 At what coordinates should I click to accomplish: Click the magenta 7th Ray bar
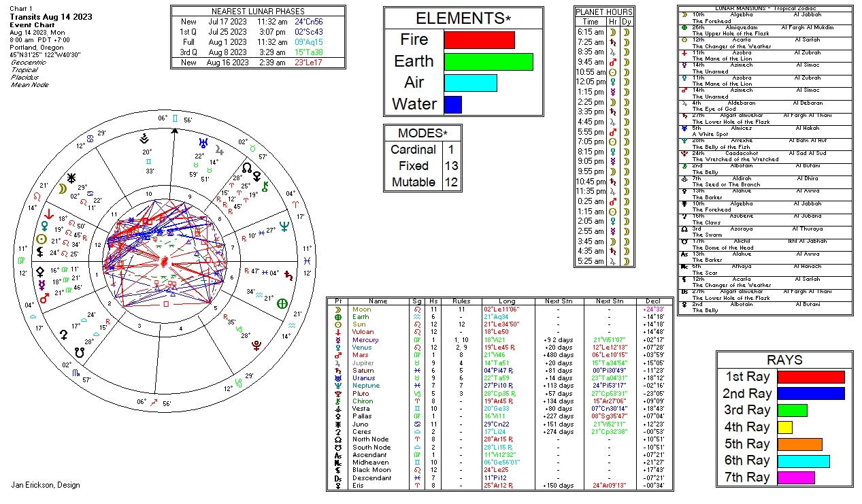coord(796,477)
